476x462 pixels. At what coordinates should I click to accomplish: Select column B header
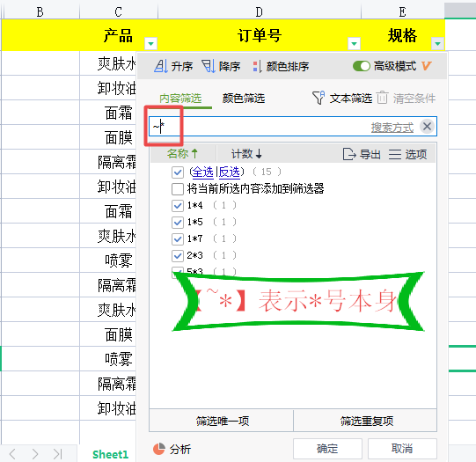(x=40, y=11)
